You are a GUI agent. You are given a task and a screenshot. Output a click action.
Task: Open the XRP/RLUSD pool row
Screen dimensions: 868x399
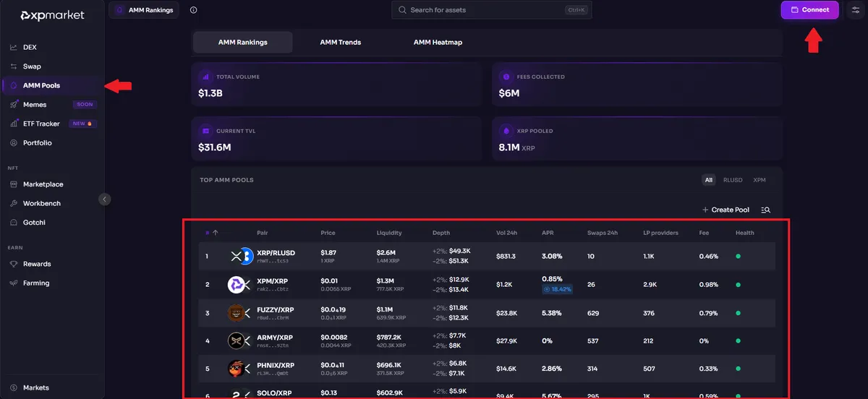pos(487,256)
